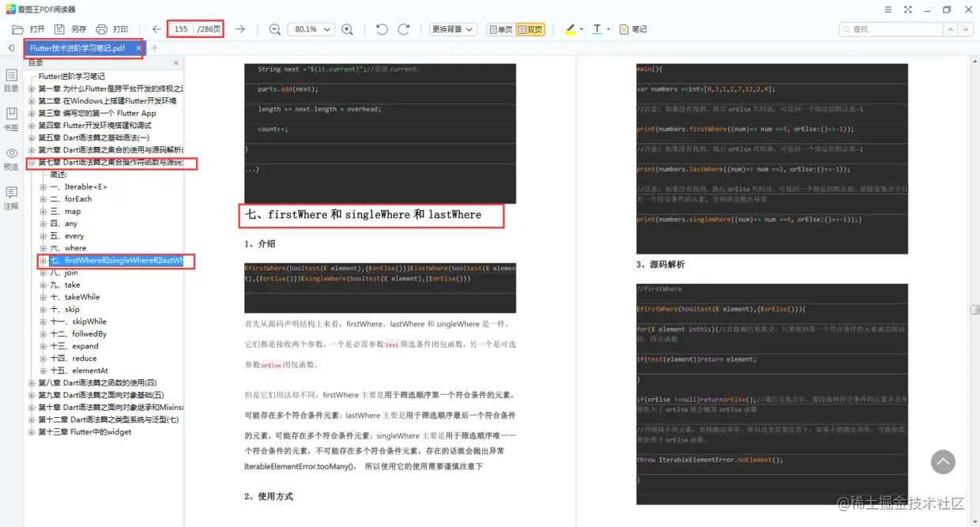This screenshot has height=527, width=980.
Task: Expand 第十三章 Flutter中的widget node
Action: [32, 431]
